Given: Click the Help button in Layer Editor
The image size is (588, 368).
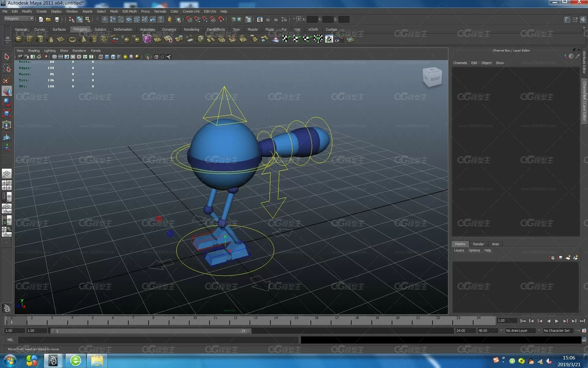Looking at the screenshot, I should (488, 250).
